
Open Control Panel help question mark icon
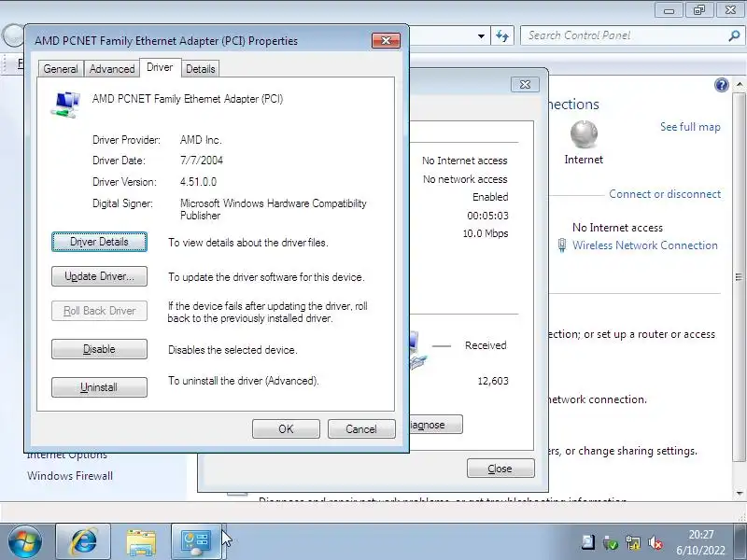pyautogui.click(x=721, y=85)
